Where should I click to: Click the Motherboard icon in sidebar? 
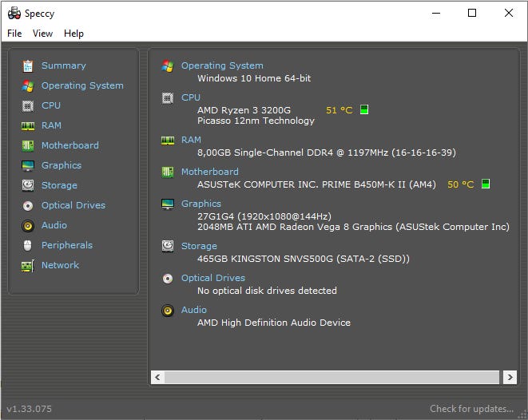[x=28, y=145]
